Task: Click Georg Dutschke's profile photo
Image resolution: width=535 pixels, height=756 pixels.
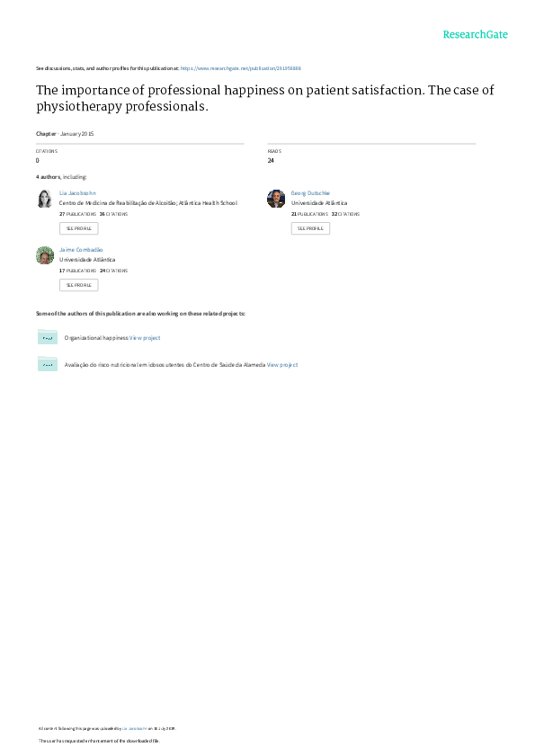Action: tap(276, 199)
